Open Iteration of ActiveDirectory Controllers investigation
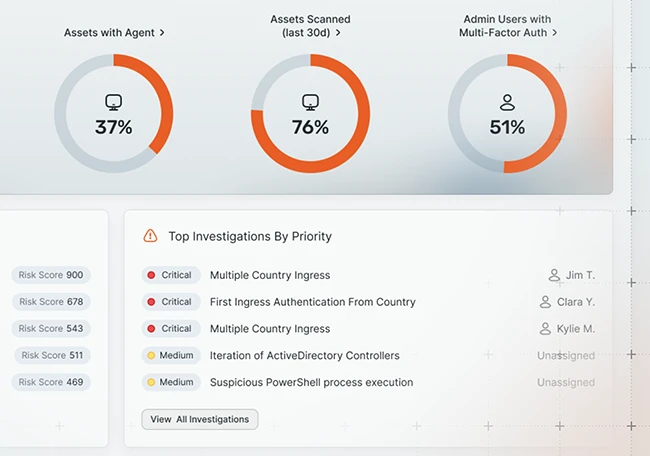Image resolution: width=650 pixels, height=456 pixels. tap(305, 356)
